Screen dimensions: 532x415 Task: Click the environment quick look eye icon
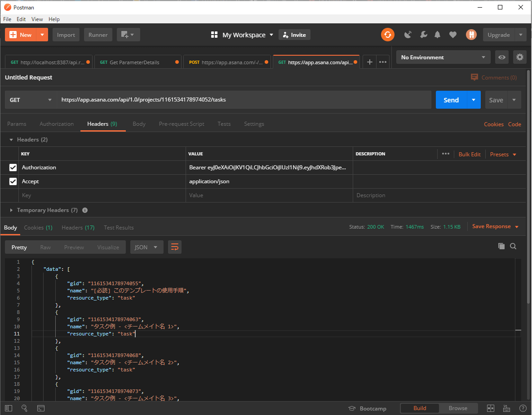[502, 57]
